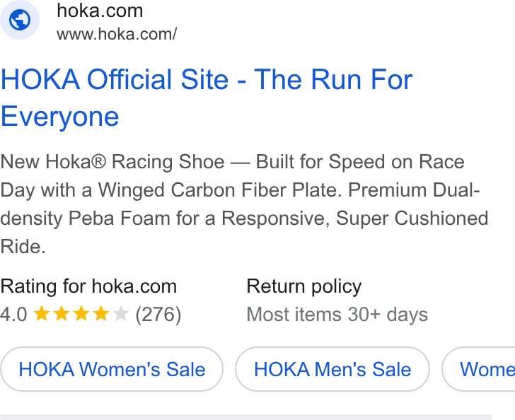
Task: Click the 4.0 rating score
Action: point(13,314)
